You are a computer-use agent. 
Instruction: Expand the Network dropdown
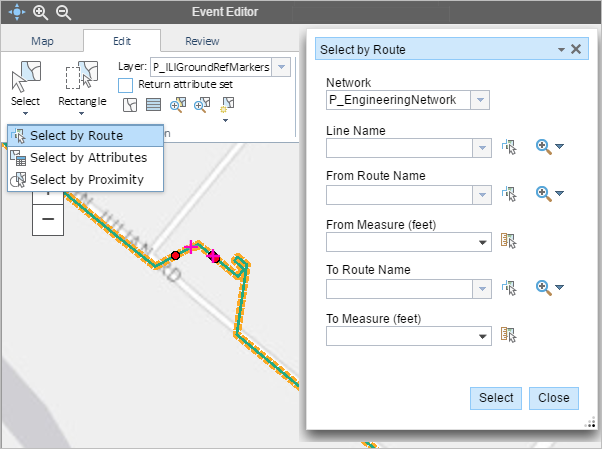coord(482,100)
